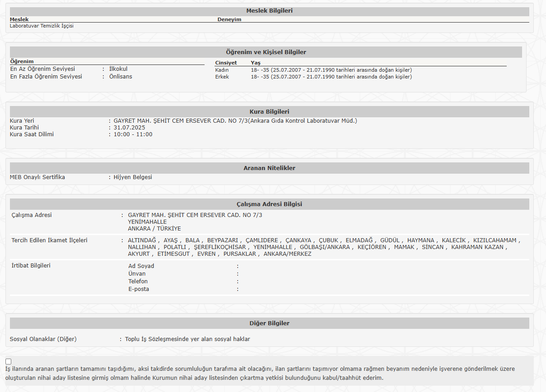Screen dimensions: 546x392
Task: Click the Diğer Bilgiler section header
Action: click(x=269, y=323)
